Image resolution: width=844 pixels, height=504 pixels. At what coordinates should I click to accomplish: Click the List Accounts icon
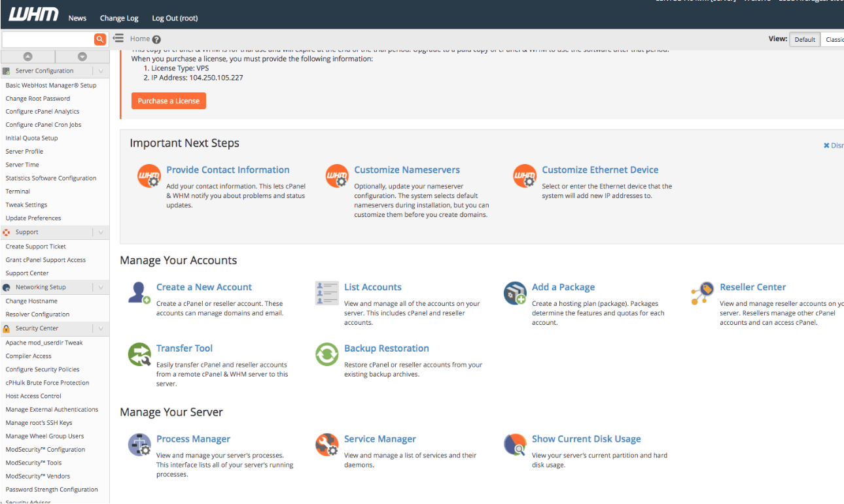326,293
